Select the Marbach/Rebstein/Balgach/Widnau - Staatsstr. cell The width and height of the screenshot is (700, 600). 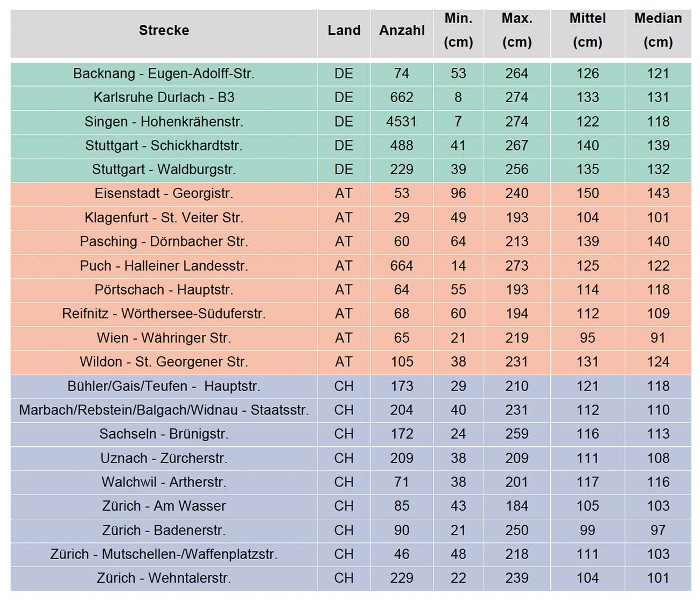[x=164, y=410]
